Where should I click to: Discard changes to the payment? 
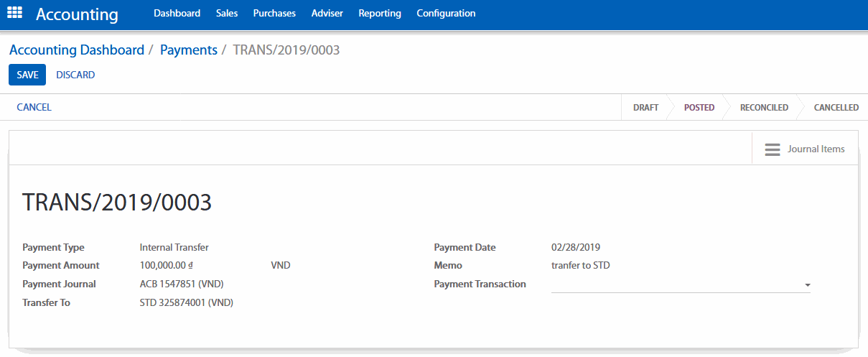(x=75, y=75)
